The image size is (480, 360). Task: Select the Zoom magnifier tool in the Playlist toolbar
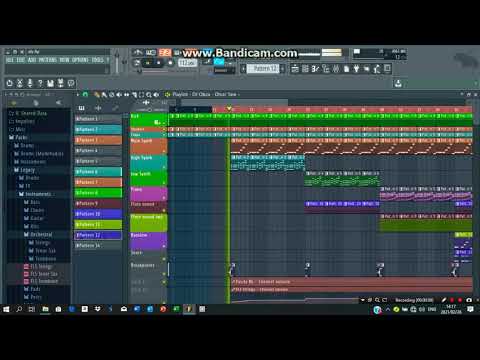pyautogui.click(x=149, y=95)
